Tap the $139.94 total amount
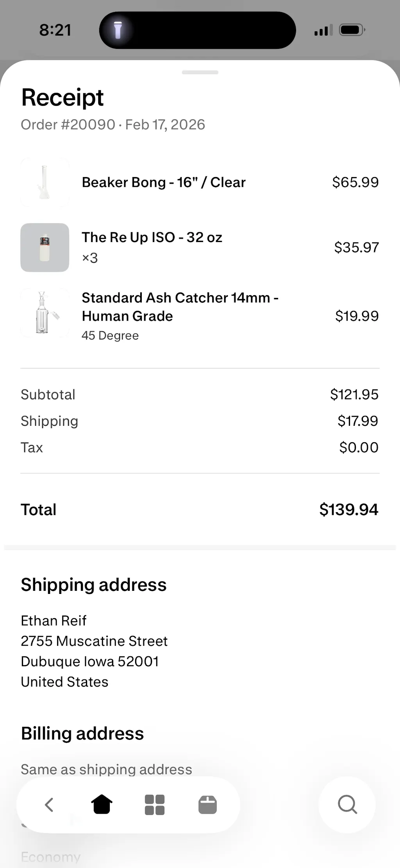 (x=348, y=509)
